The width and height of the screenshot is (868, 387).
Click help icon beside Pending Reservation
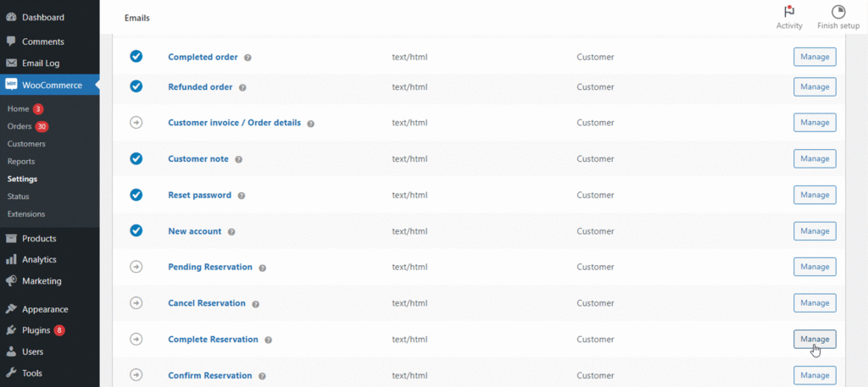click(263, 268)
